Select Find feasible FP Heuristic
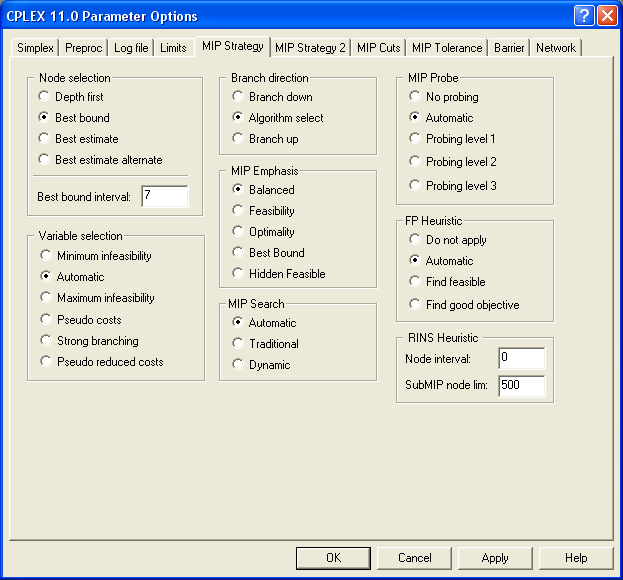Screen dimensions: 623x580 pos(448,282)
